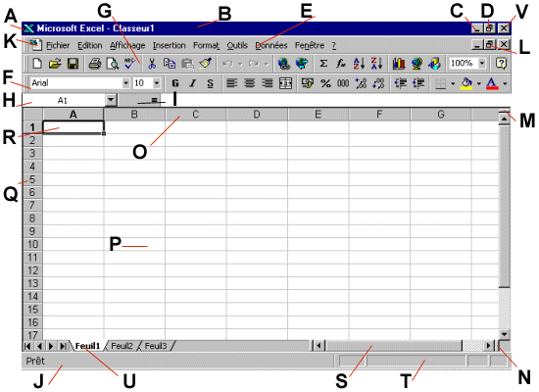Open the Données menu
The image size is (539, 392).
click(x=271, y=45)
